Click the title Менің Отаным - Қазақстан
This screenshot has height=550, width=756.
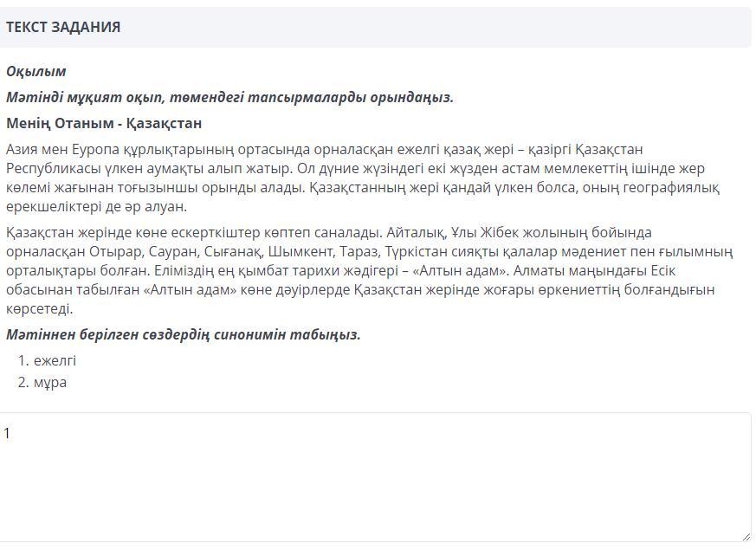(x=104, y=123)
